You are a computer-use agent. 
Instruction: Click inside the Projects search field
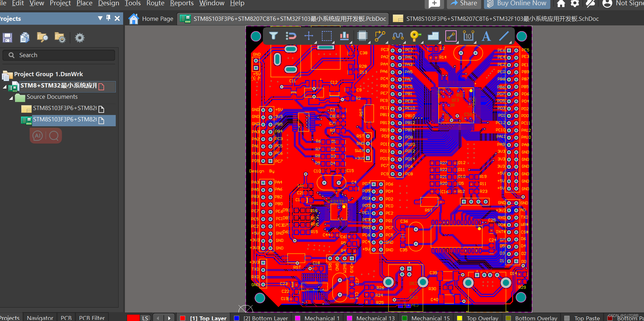pyautogui.click(x=58, y=55)
